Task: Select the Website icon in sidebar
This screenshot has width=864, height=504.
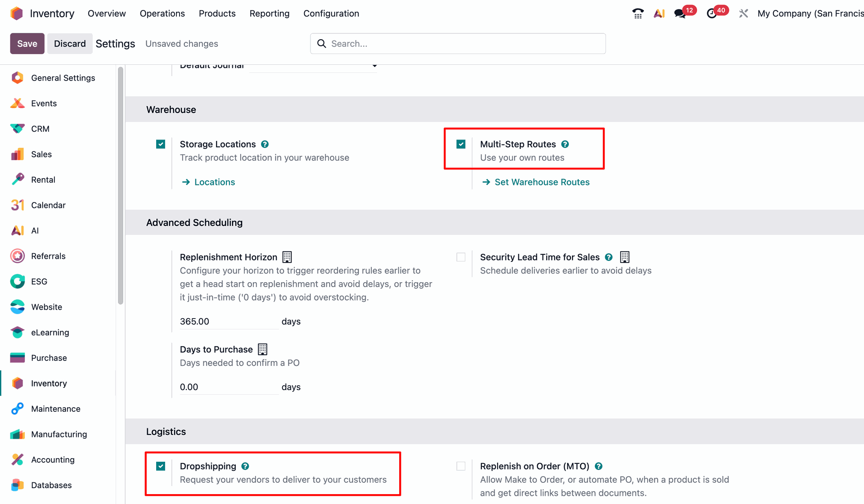Action: (x=17, y=306)
